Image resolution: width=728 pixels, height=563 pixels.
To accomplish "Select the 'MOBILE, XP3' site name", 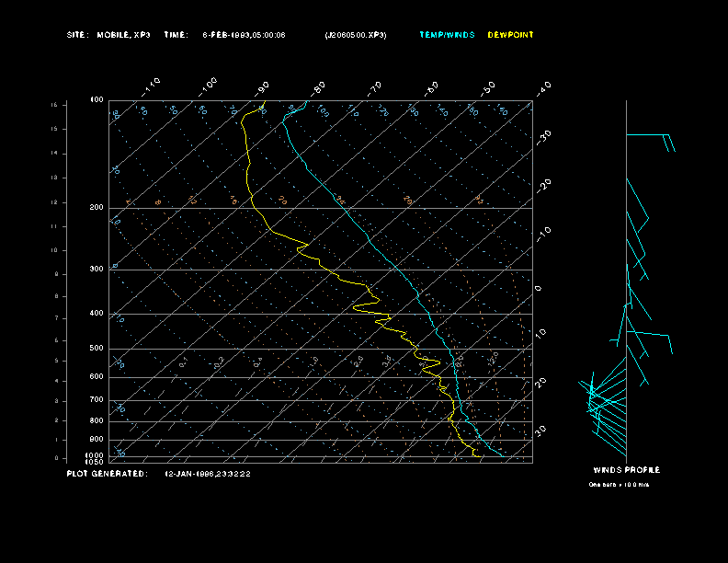I will [123, 35].
